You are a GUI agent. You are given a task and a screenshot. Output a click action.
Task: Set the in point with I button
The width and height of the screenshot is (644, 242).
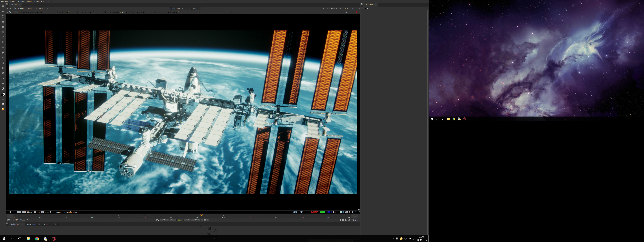click(161, 220)
